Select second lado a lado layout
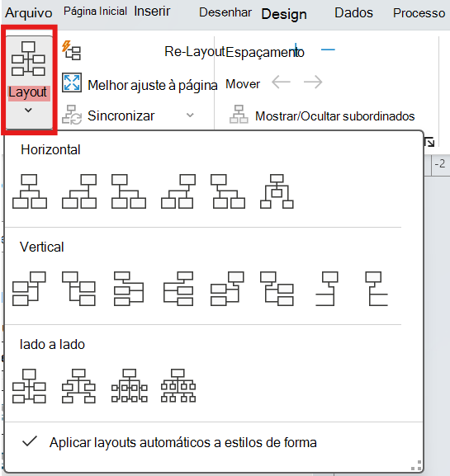This screenshot has height=476, width=450. point(78,386)
